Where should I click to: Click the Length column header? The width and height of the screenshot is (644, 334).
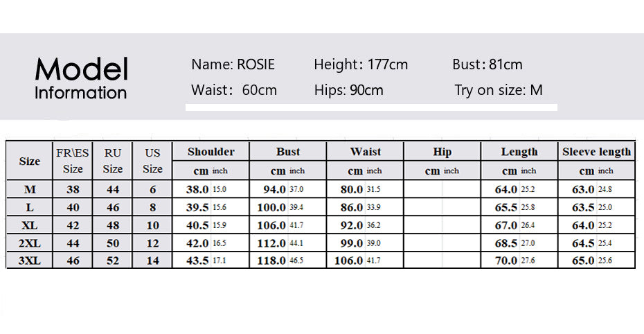tap(519, 152)
